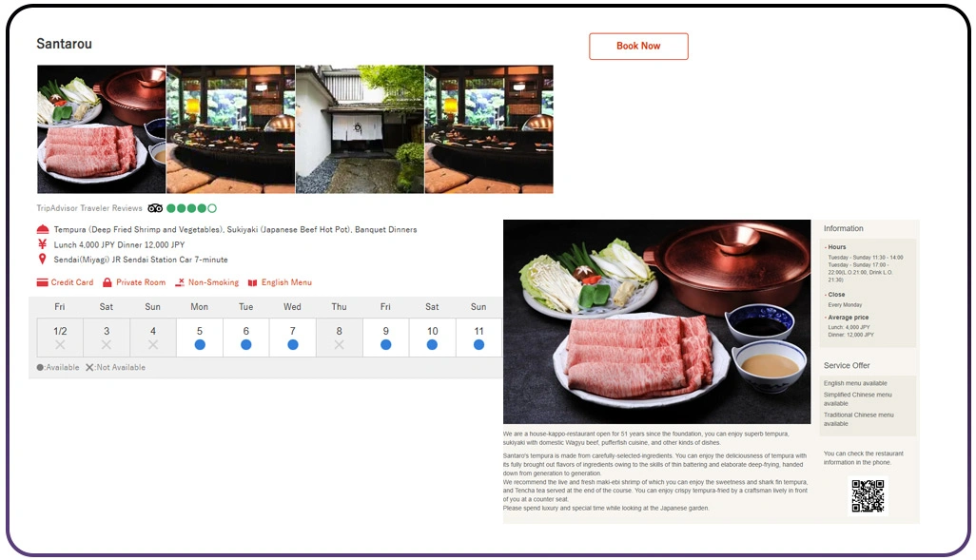Select Saturday 10 available date
This screenshot has width=976, height=560.
pyautogui.click(x=432, y=338)
